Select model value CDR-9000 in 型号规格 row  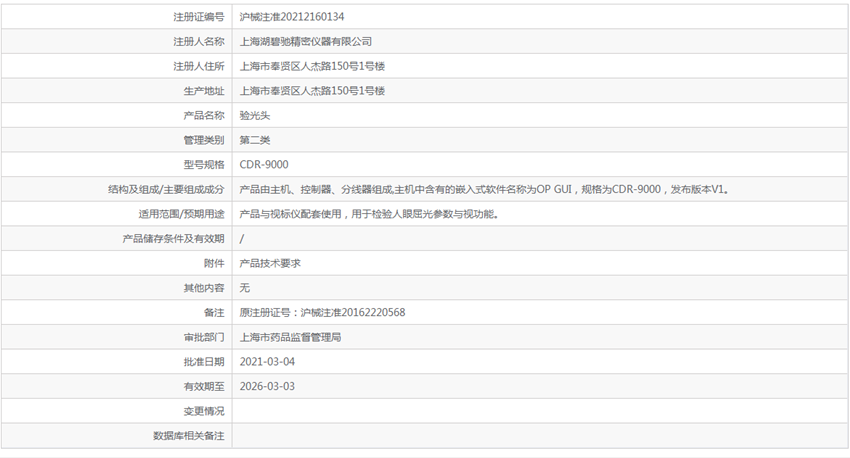pyautogui.click(x=264, y=165)
